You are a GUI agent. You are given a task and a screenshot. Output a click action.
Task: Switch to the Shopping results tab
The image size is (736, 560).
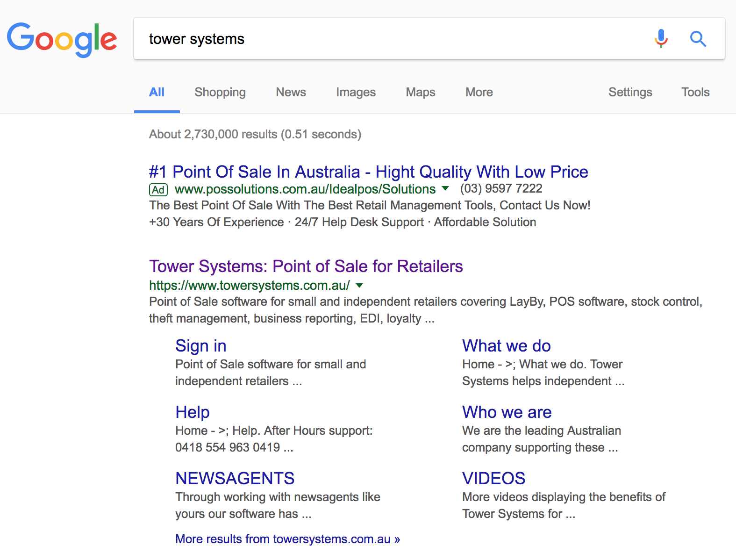220,93
